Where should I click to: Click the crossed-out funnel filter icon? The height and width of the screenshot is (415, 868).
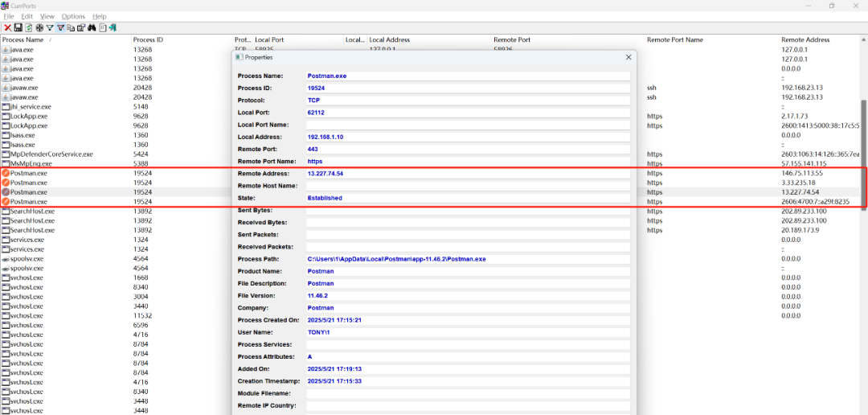pos(60,27)
